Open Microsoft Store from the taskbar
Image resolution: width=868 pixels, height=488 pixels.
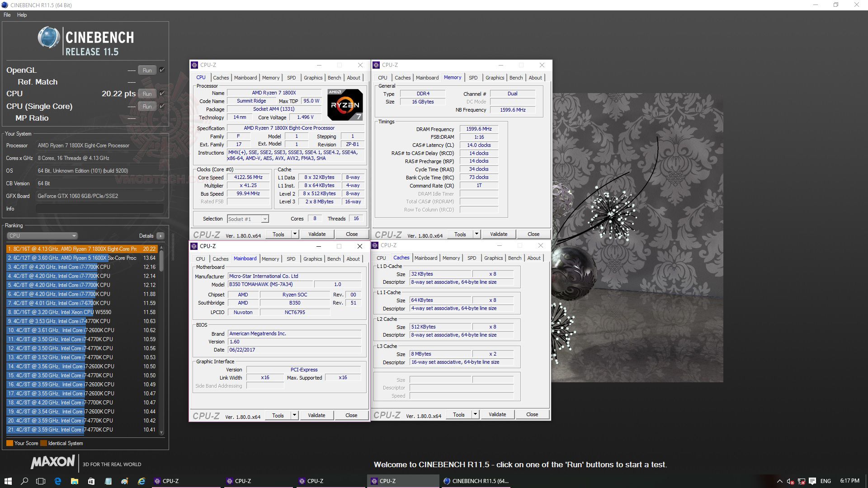(91, 481)
